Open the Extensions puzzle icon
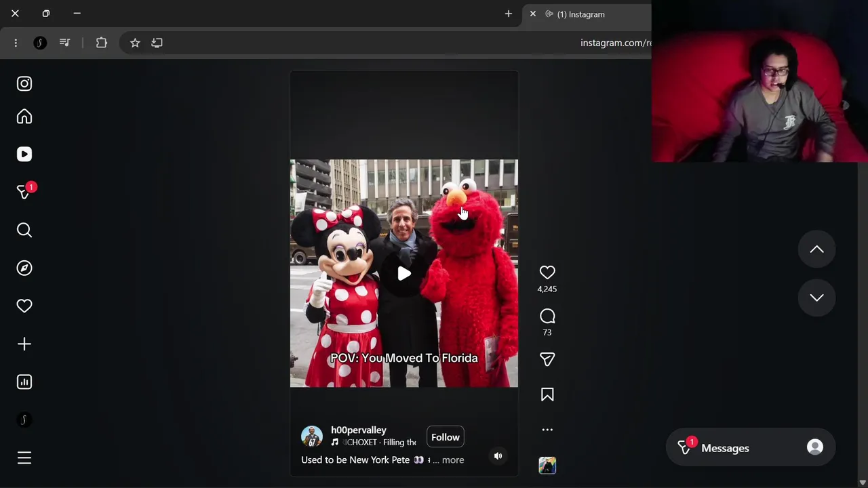 click(101, 43)
